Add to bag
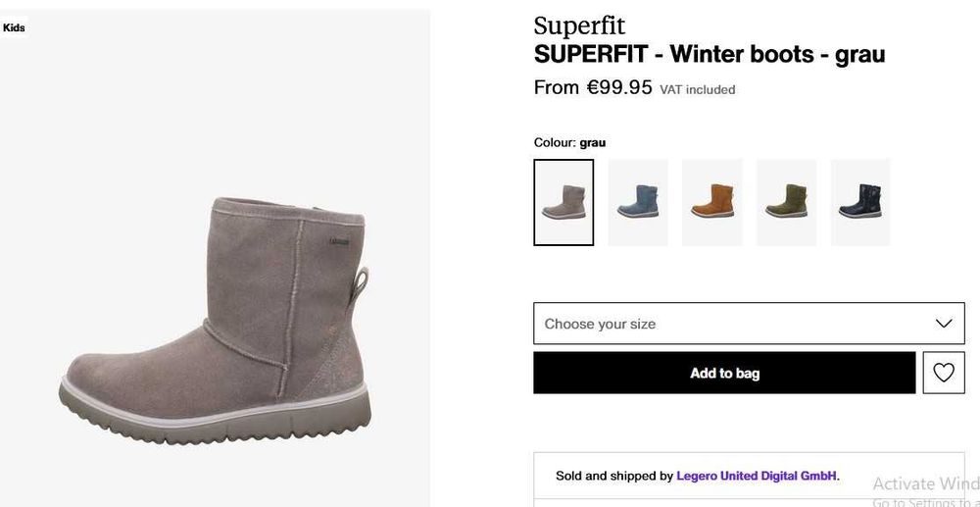 [724, 373]
